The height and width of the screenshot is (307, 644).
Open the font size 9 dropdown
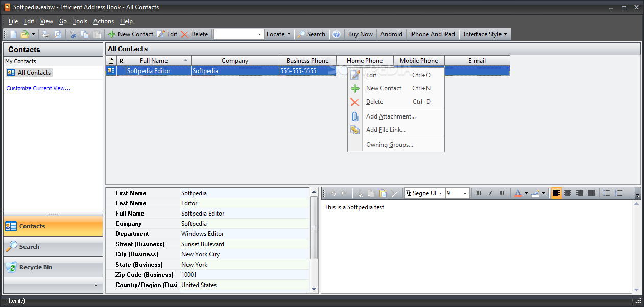coord(465,193)
